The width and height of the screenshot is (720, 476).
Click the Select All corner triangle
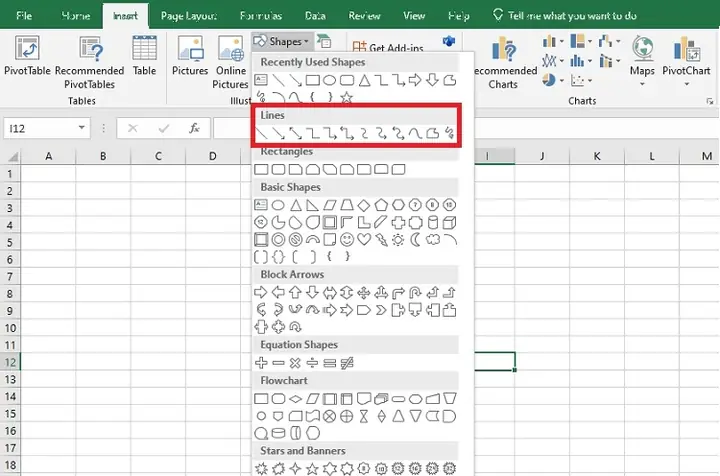(x=13, y=157)
